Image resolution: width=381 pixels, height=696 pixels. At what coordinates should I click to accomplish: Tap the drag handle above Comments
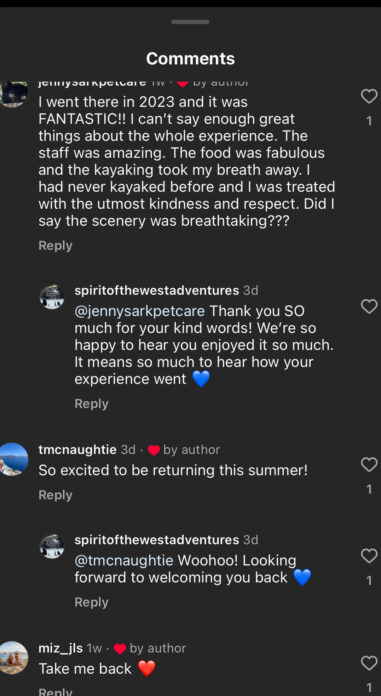(190, 22)
